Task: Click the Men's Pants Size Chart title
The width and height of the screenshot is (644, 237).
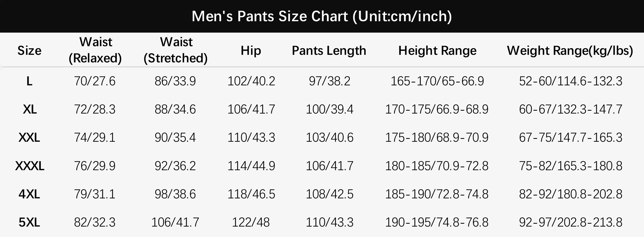Action: 322,16
